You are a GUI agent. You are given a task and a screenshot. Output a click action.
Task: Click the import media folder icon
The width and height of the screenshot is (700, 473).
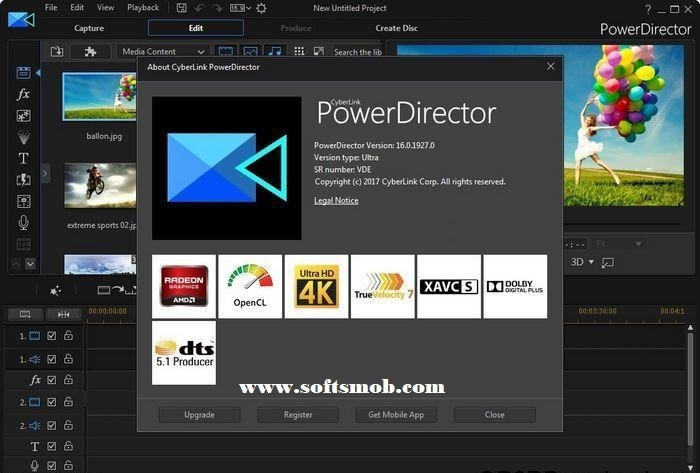tap(57, 52)
